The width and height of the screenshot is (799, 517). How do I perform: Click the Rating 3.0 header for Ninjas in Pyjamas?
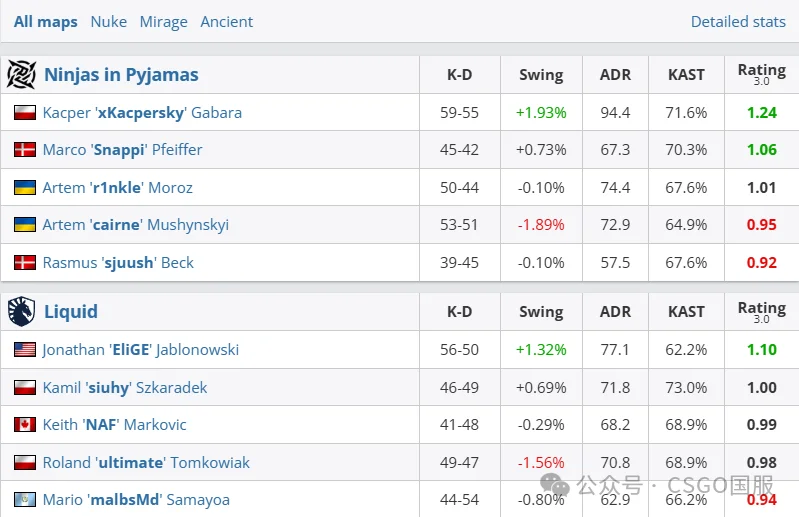point(761,74)
